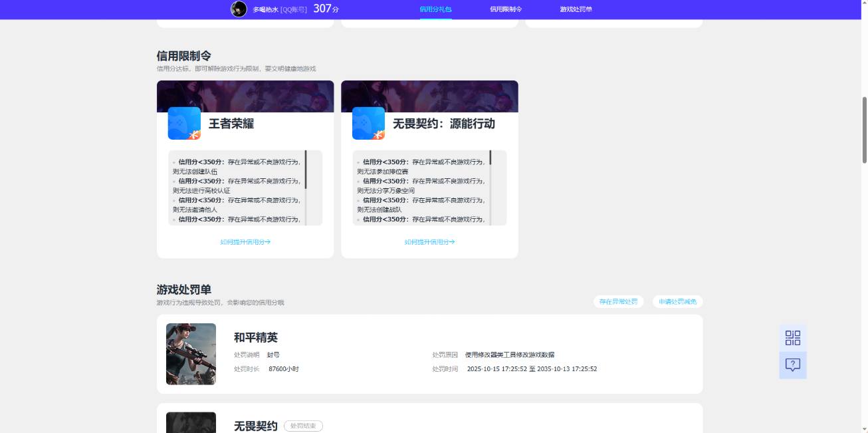This screenshot has width=868, height=433.
Task: Click the 存在异常处罚 button
Action: pyautogui.click(x=618, y=301)
